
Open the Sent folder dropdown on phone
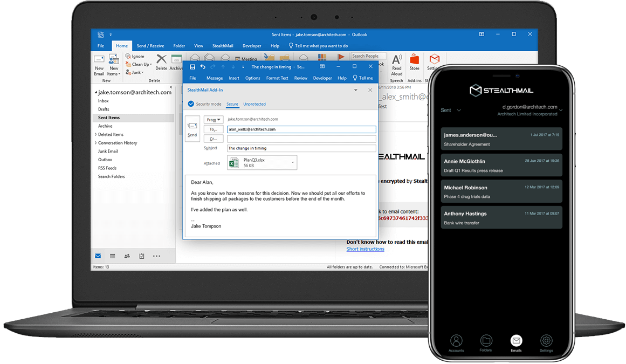point(451,110)
